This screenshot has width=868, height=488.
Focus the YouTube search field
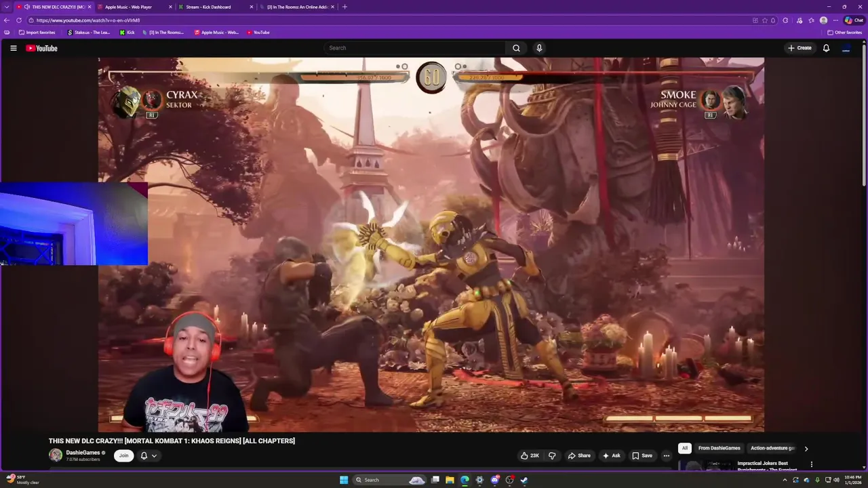pyautogui.click(x=415, y=48)
